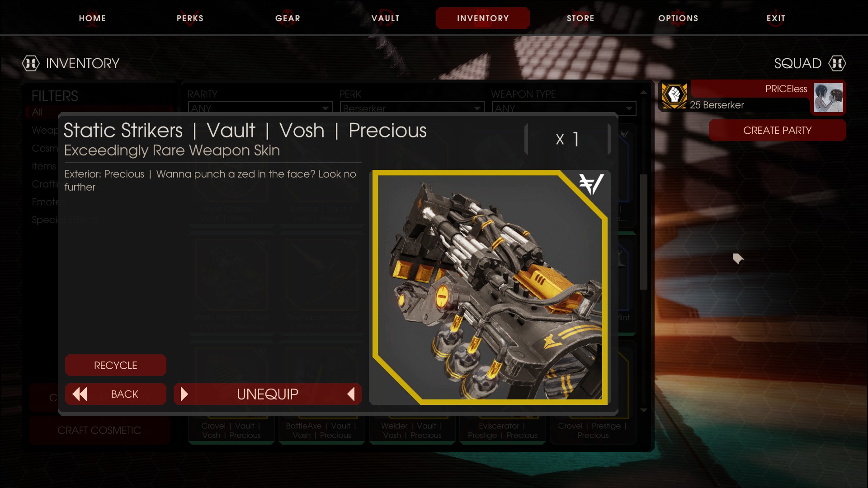Switch to the Store tab
Viewport: 868px width, 488px height.
pyautogui.click(x=580, y=18)
